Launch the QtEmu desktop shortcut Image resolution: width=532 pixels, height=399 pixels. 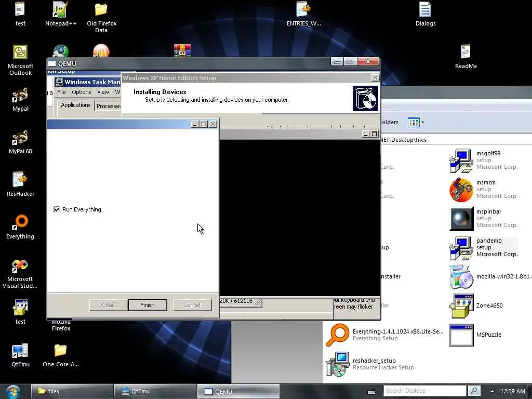point(20,355)
